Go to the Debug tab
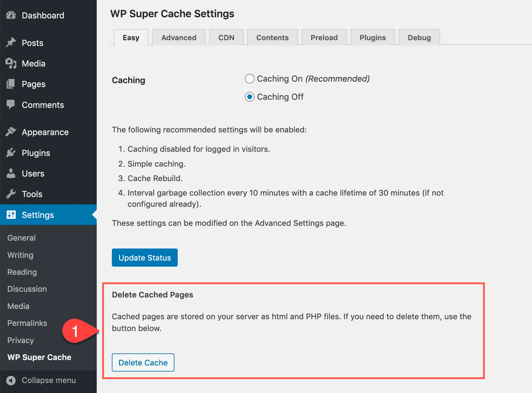The image size is (532, 393). coord(419,37)
